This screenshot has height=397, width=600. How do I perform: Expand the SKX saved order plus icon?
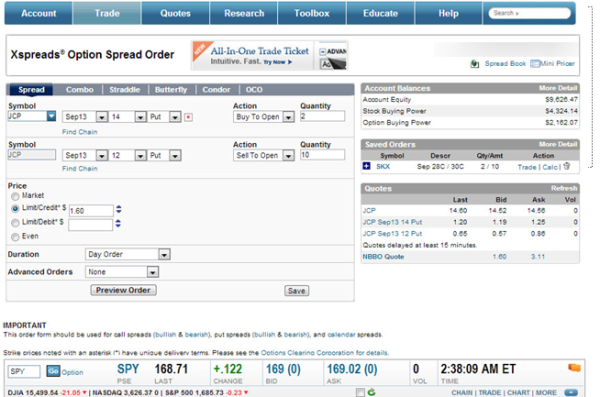click(367, 166)
